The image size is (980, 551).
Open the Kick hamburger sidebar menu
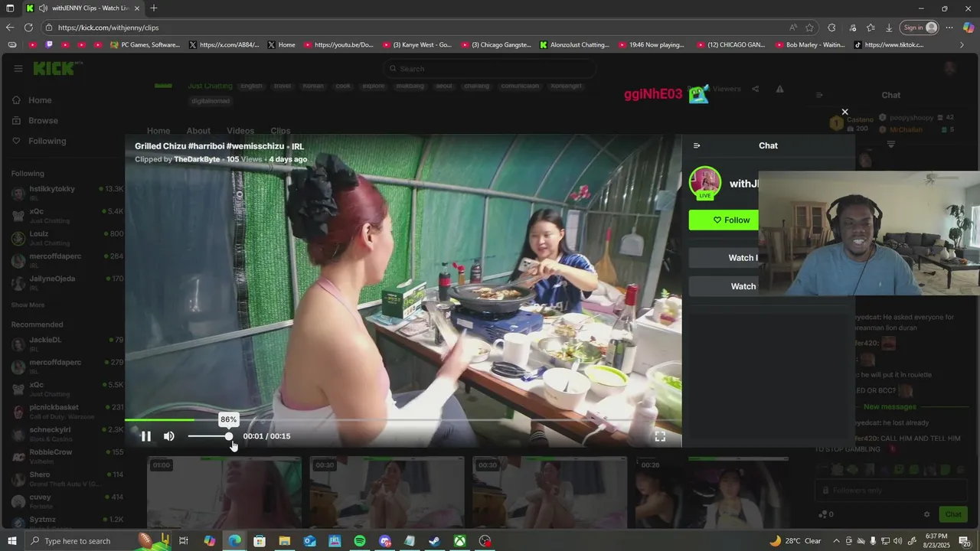click(18, 68)
